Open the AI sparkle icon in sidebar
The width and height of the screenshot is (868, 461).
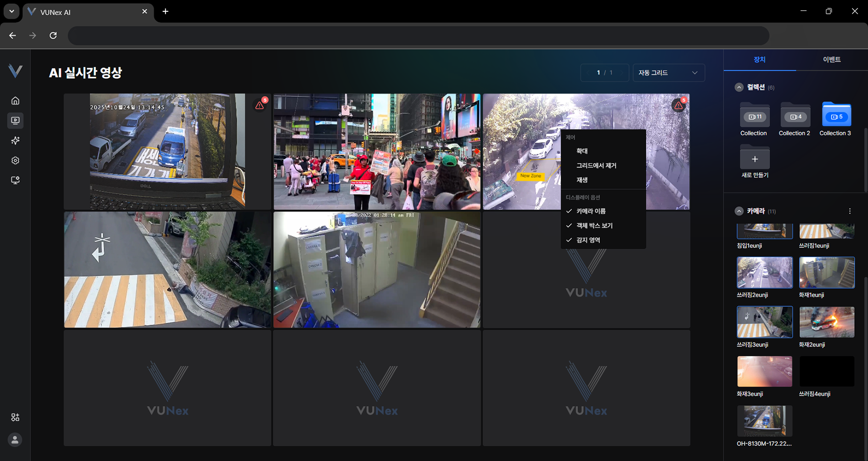point(15,141)
